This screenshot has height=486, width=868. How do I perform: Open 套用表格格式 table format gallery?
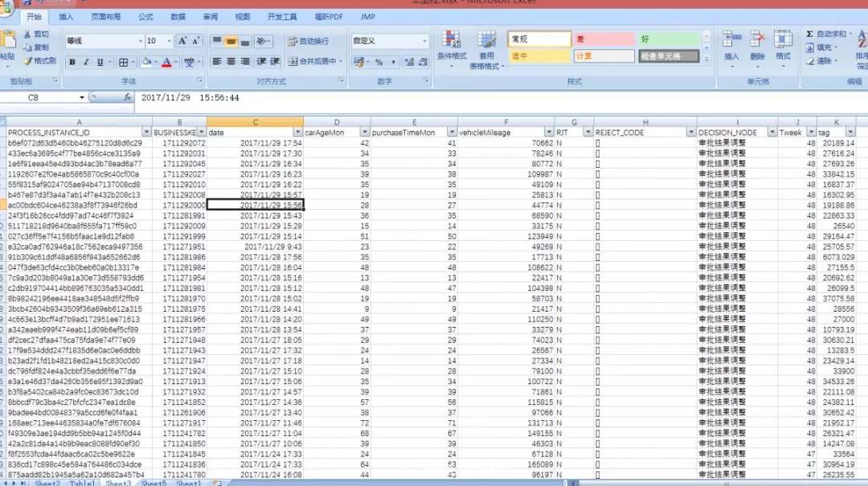tap(486, 50)
